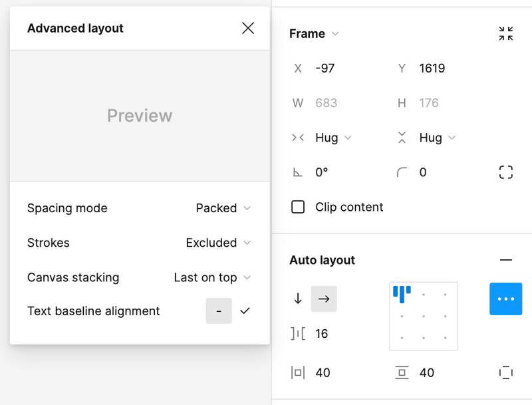This screenshot has width=532, height=405.
Task: Close the Advanced layout panel
Action: [x=248, y=28]
